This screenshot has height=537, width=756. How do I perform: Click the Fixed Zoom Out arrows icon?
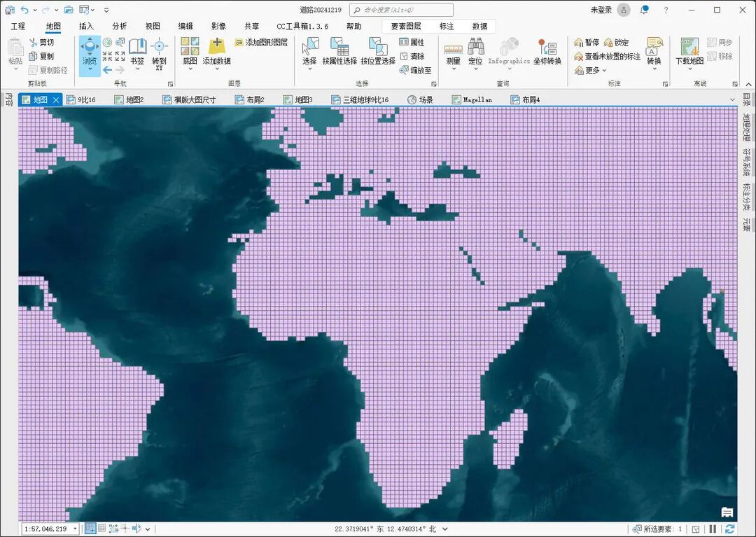pyautogui.click(x=120, y=57)
